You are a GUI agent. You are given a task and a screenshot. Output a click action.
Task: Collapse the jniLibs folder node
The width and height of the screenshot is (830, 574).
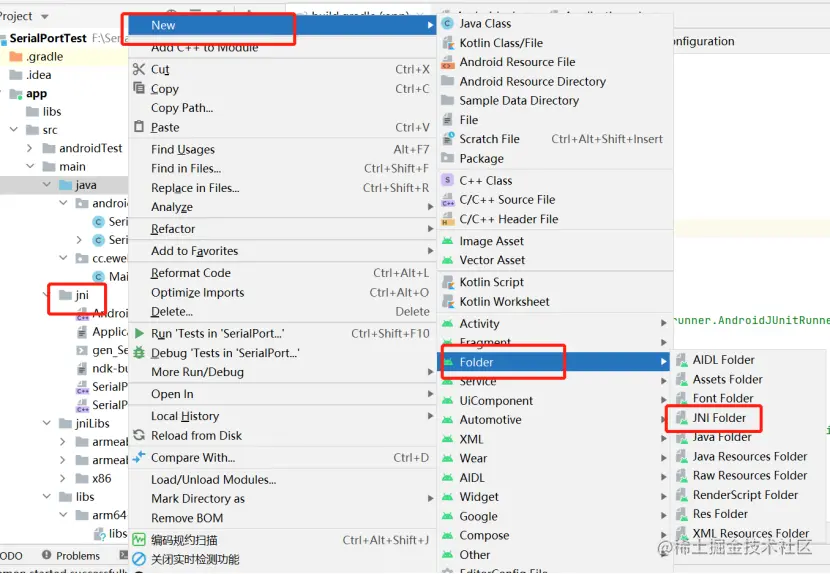point(47,423)
